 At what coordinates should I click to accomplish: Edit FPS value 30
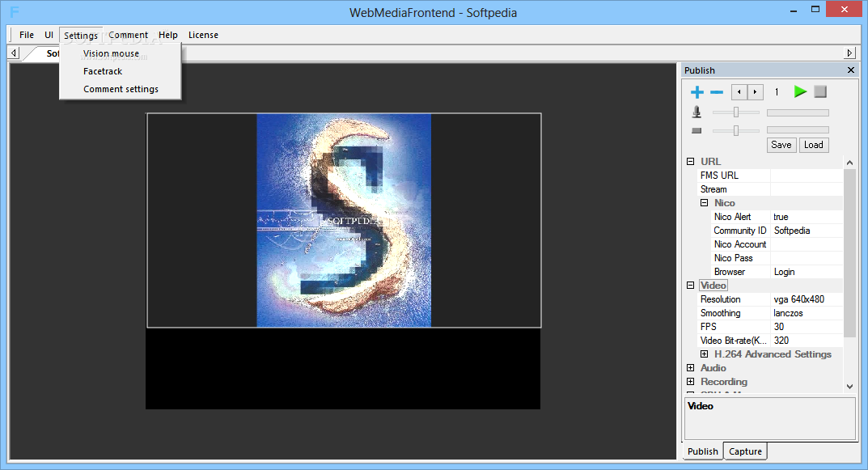click(x=806, y=327)
